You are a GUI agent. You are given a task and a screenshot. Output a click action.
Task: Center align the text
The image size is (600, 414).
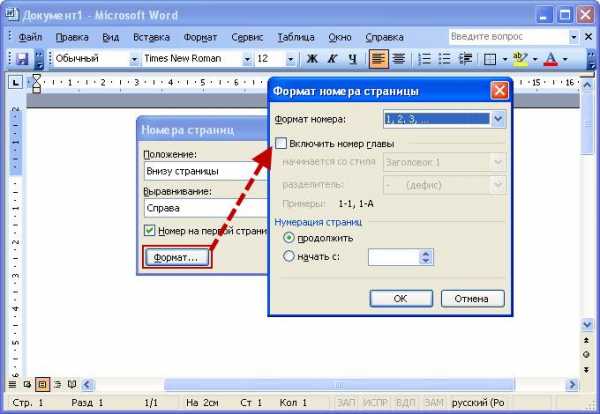tap(399, 59)
